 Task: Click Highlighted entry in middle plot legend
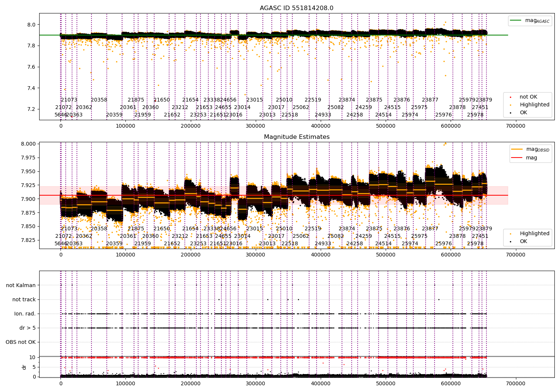pyautogui.click(x=530, y=234)
